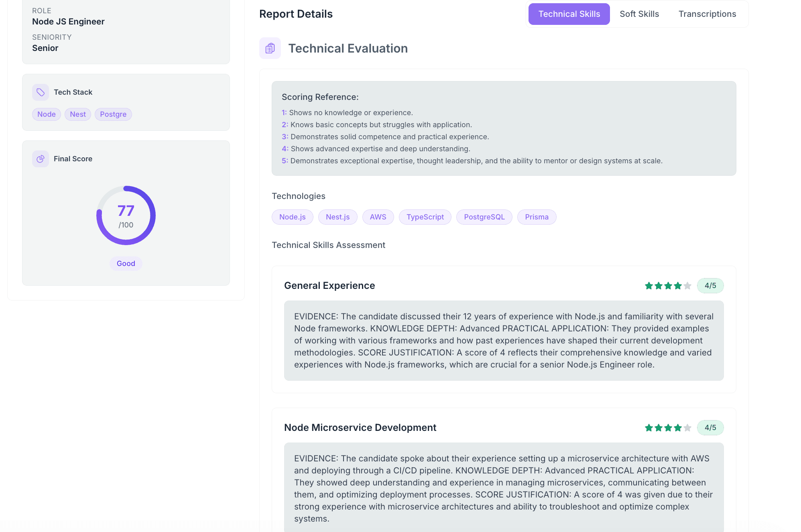Click the Node.js technology chip
The height and width of the screenshot is (532, 801).
click(292, 217)
